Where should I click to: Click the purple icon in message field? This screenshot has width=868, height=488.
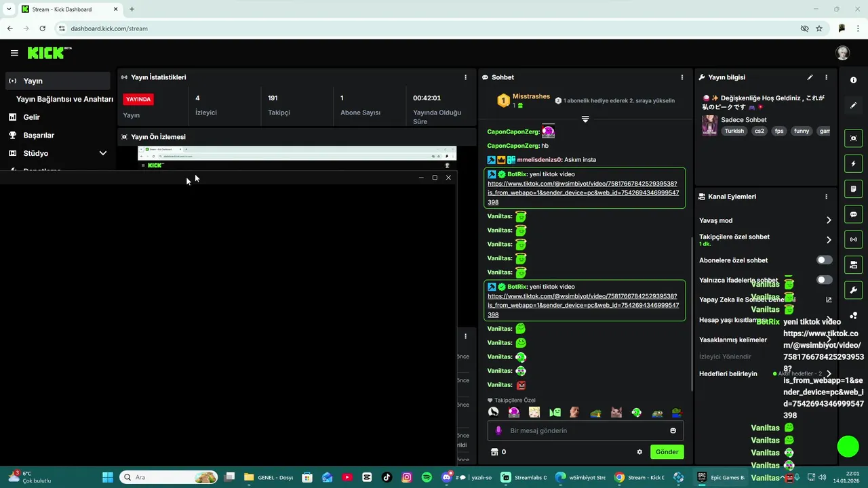(499, 430)
